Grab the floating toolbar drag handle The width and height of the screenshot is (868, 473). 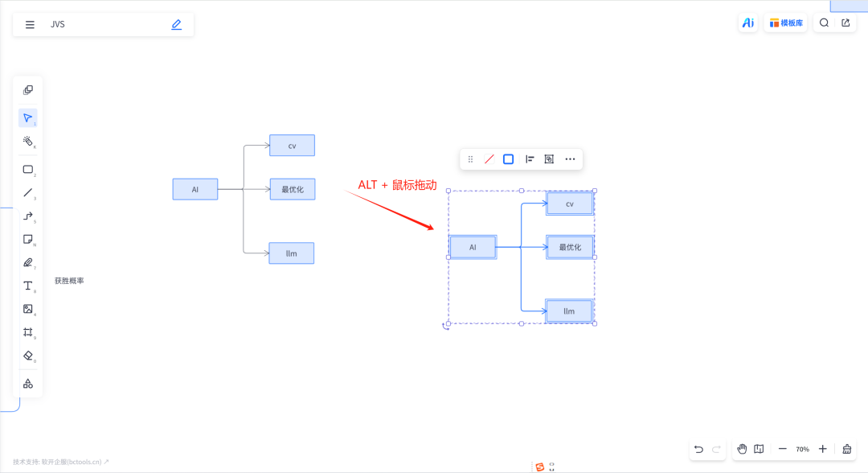point(470,159)
